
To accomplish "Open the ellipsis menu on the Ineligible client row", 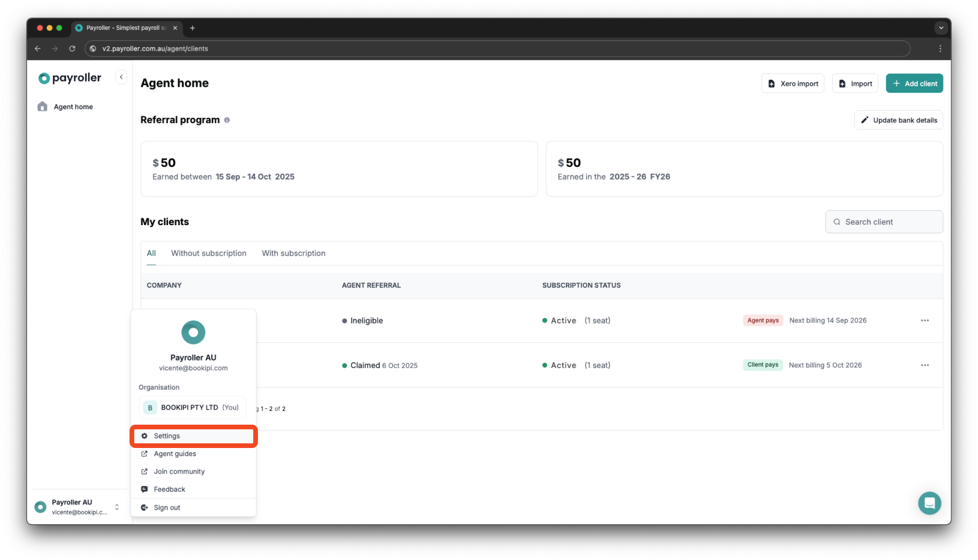I will 925,320.
